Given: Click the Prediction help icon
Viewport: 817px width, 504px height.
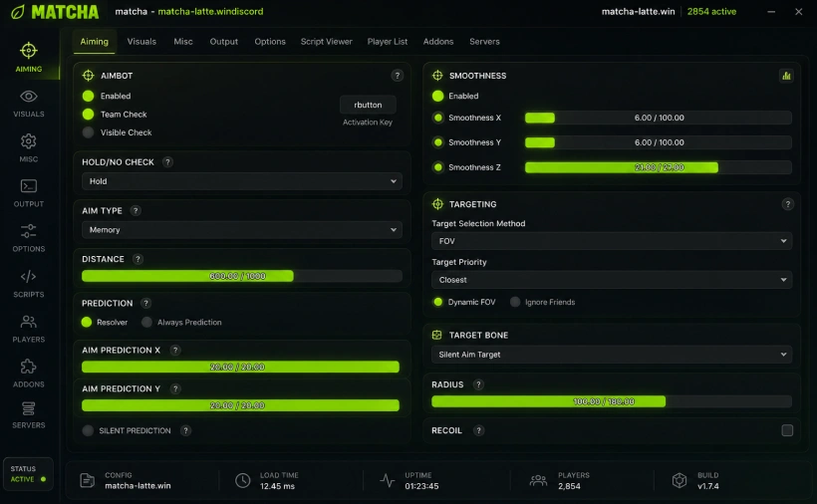Looking at the screenshot, I should (x=145, y=303).
